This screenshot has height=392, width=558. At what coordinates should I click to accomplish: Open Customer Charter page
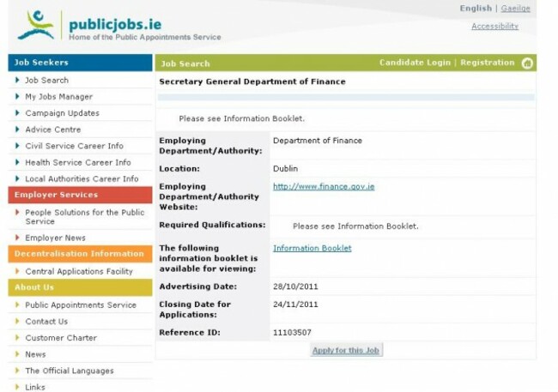(x=61, y=338)
